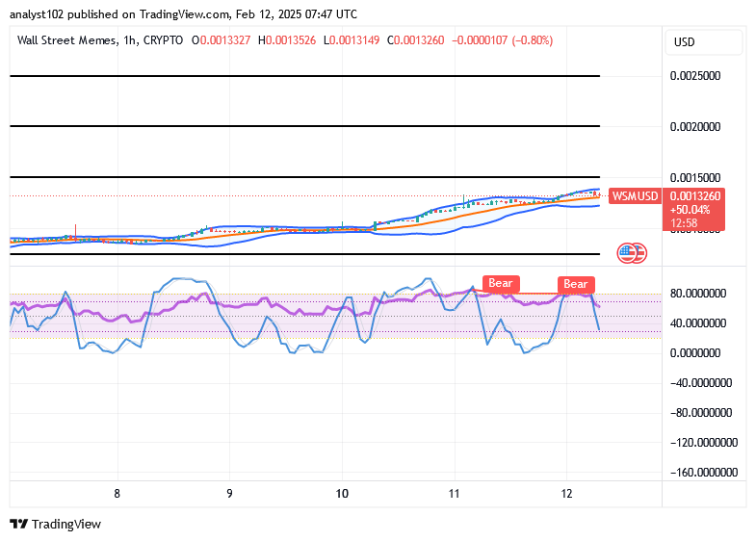
Task: Click the close value C0.0013260
Action: tap(416, 40)
